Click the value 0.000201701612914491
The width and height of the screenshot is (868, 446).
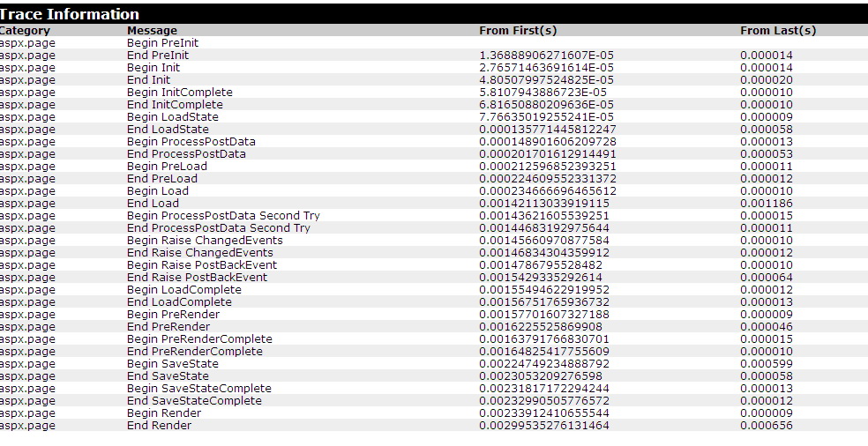pos(548,154)
